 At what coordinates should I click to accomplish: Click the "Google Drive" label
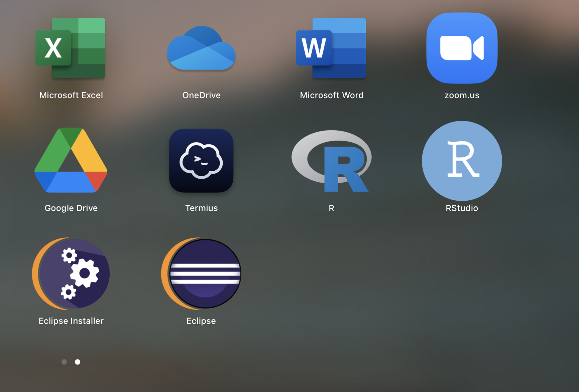(x=71, y=208)
